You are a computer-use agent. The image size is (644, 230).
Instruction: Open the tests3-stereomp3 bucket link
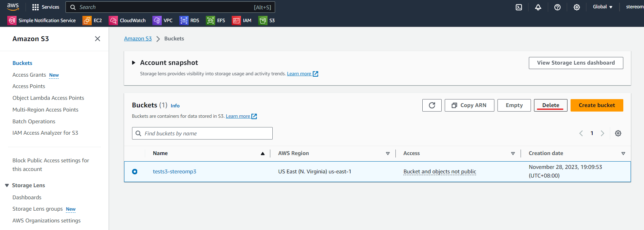click(x=174, y=172)
